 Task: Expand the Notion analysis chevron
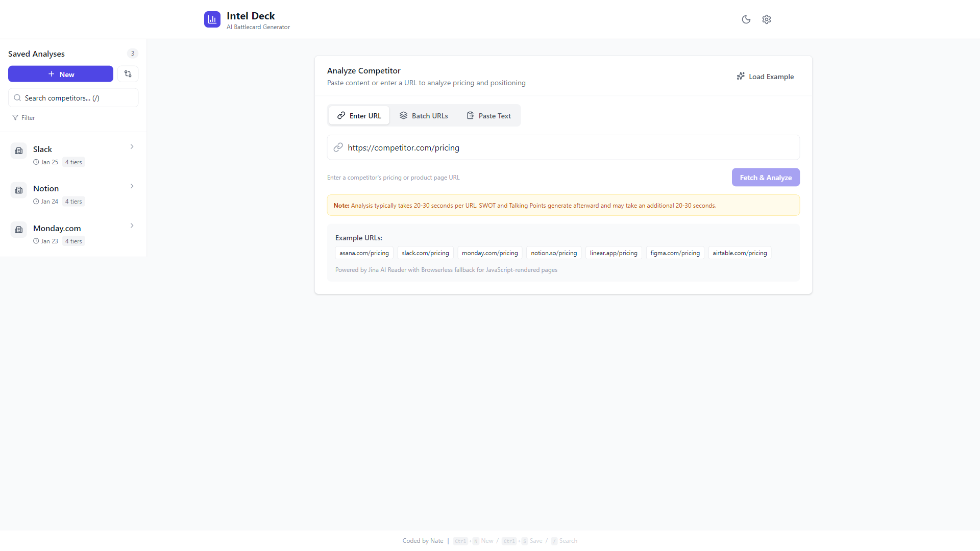[132, 186]
